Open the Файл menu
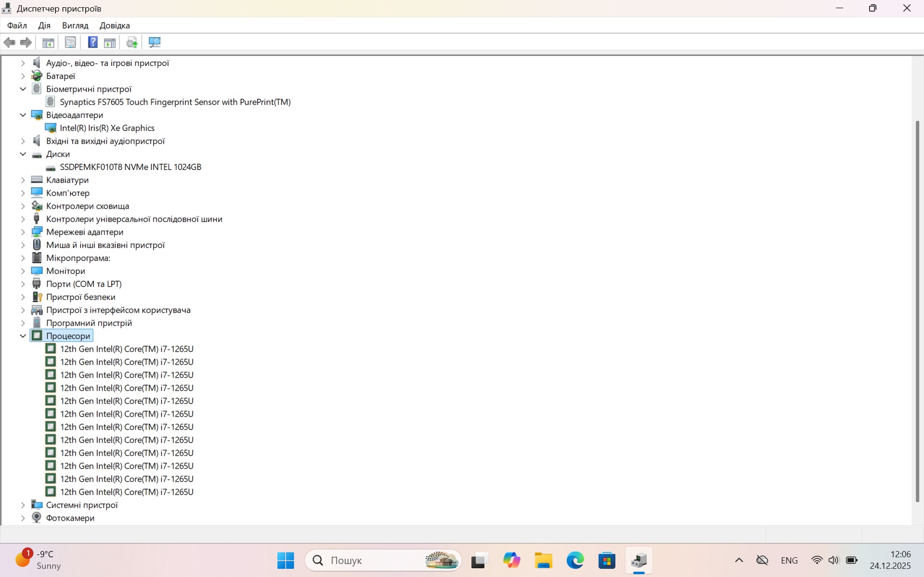This screenshot has height=577, width=924. (x=17, y=26)
